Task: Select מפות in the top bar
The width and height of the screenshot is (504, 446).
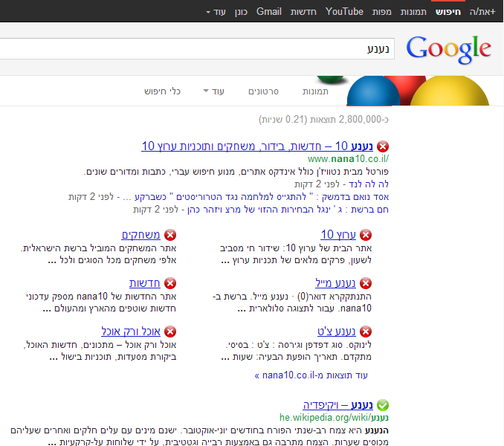Action: (382, 12)
